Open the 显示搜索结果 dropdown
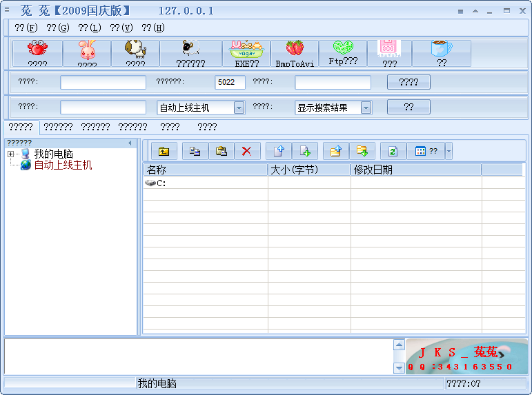532x395 pixels. pos(366,108)
